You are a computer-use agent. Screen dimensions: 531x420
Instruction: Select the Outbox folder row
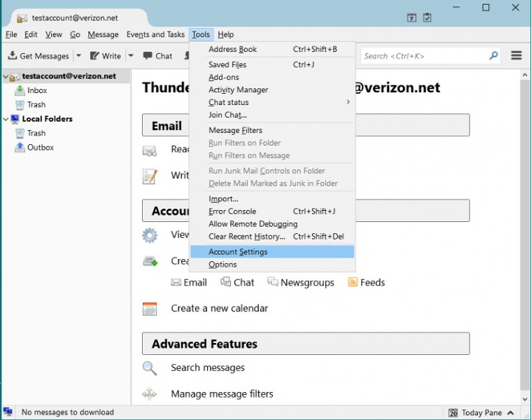pos(66,147)
